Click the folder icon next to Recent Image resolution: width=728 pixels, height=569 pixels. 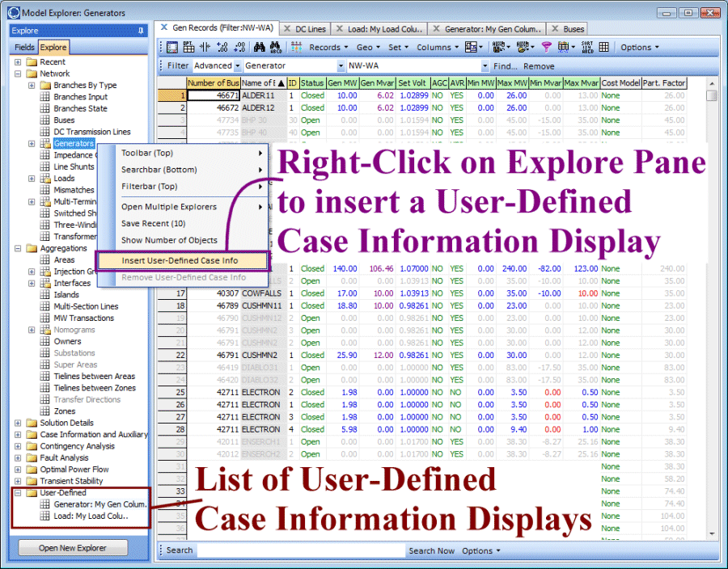pyautogui.click(x=32, y=62)
